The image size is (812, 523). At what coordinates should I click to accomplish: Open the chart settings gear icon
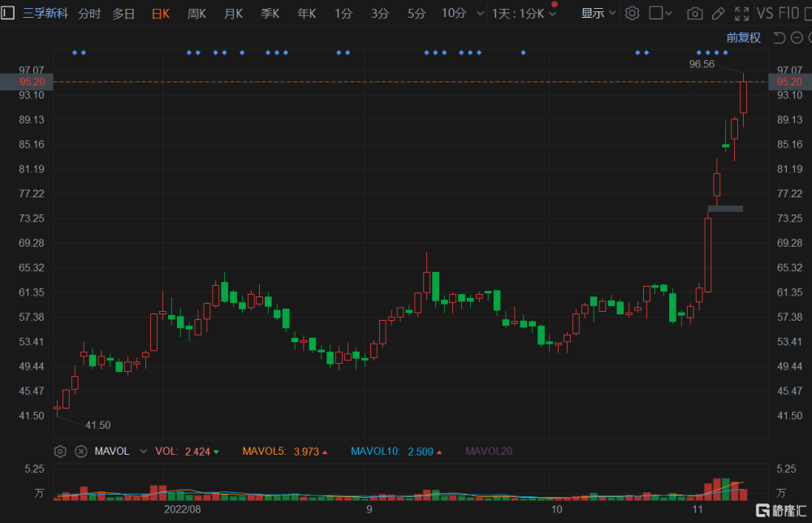click(x=632, y=13)
